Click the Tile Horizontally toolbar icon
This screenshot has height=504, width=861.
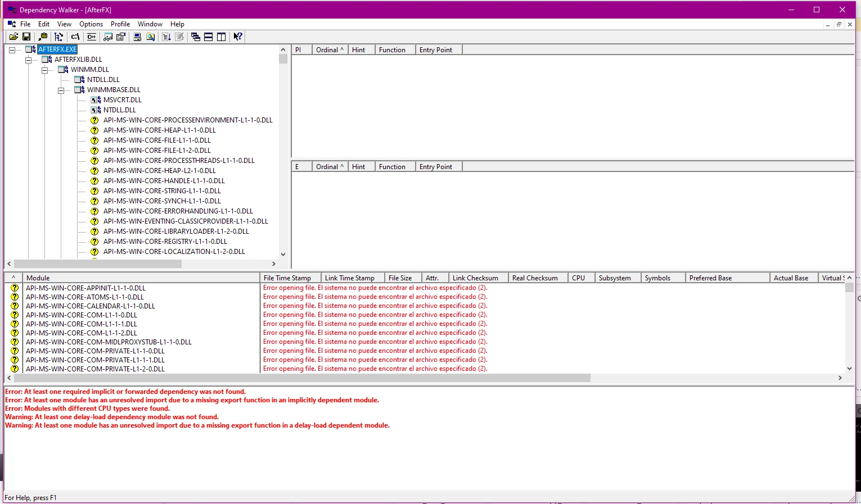click(209, 37)
